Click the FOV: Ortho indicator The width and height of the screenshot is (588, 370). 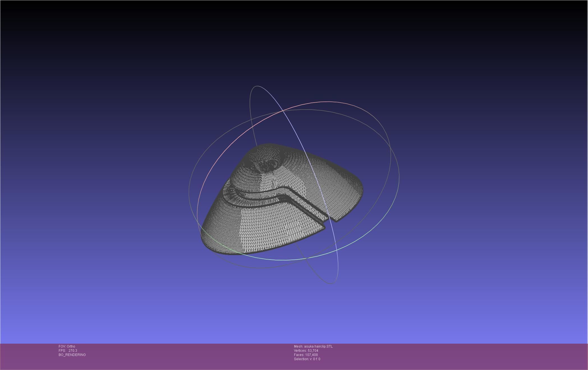[67, 346]
